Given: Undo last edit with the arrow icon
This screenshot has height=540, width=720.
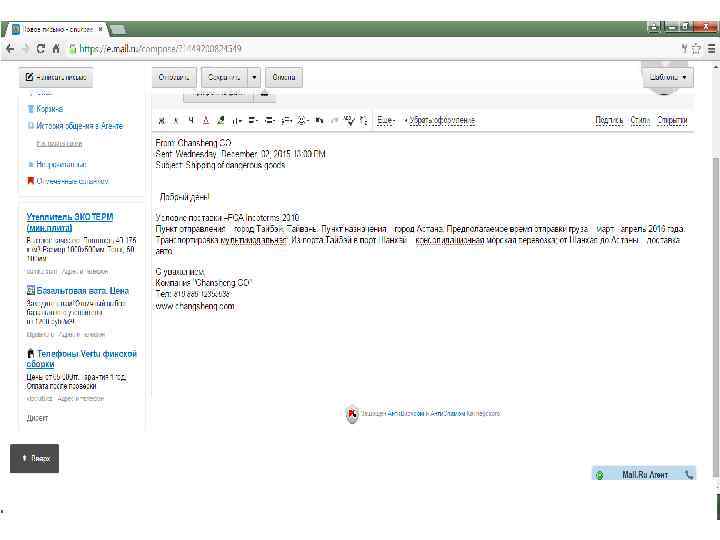Looking at the screenshot, I should click(320, 120).
